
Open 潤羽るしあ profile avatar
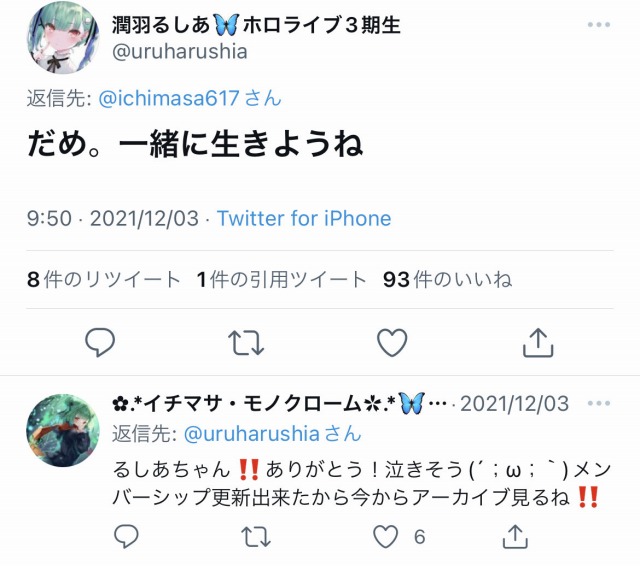(x=63, y=38)
